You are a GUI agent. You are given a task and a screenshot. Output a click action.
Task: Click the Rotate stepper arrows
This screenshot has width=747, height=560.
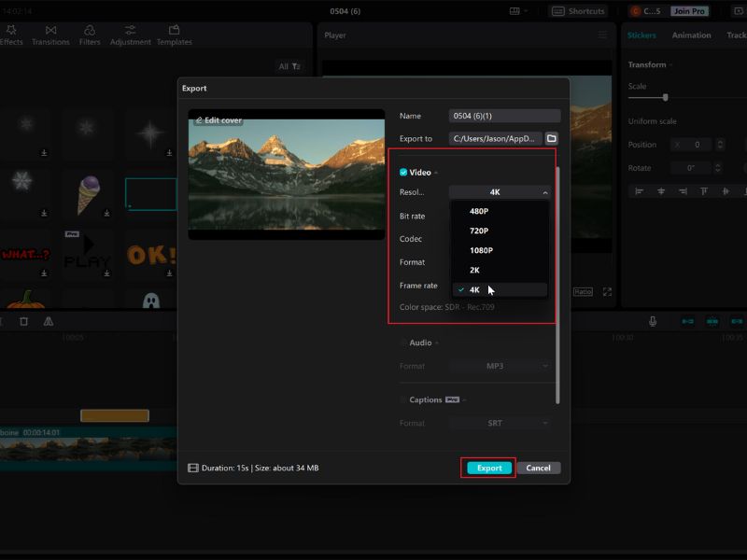(x=718, y=168)
